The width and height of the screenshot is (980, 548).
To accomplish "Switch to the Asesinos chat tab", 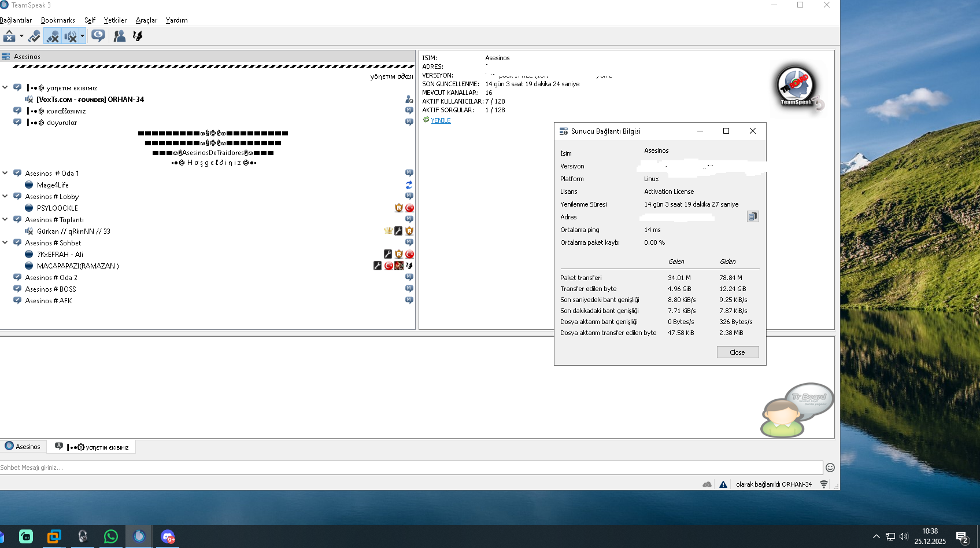I will pos(23,447).
